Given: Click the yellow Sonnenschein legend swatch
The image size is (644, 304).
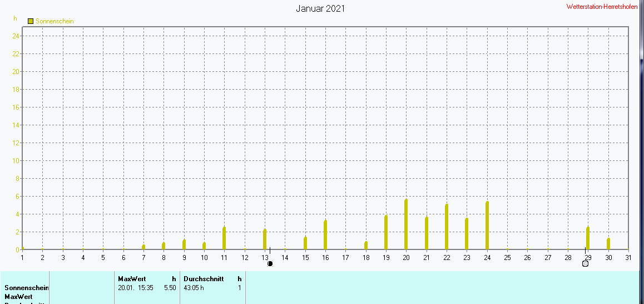Looking at the screenshot, I should pos(31,21).
